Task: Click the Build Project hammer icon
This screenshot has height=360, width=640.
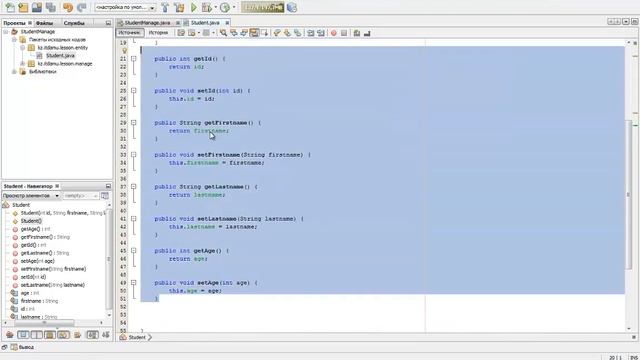Action: tap(165, 7)
